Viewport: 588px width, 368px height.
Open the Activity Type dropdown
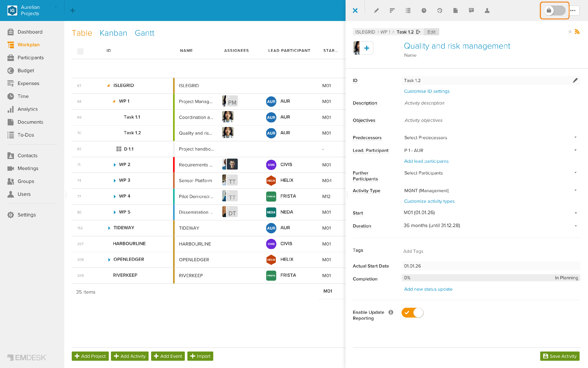(x=490, y=191)
